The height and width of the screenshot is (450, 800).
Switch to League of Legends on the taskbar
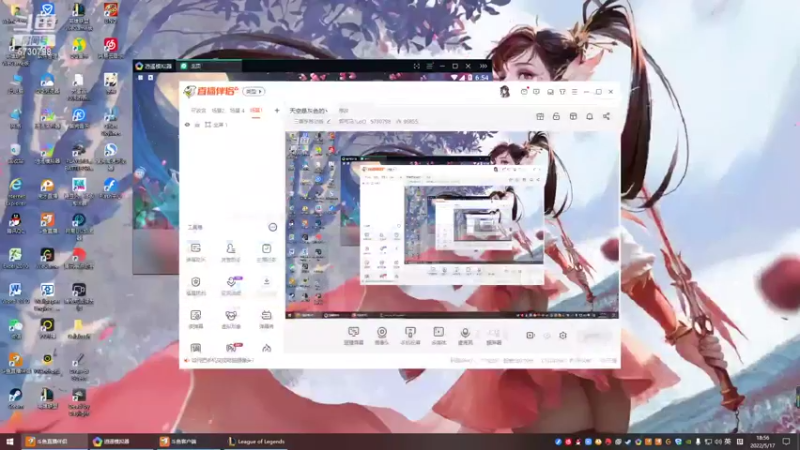point(257,441)
